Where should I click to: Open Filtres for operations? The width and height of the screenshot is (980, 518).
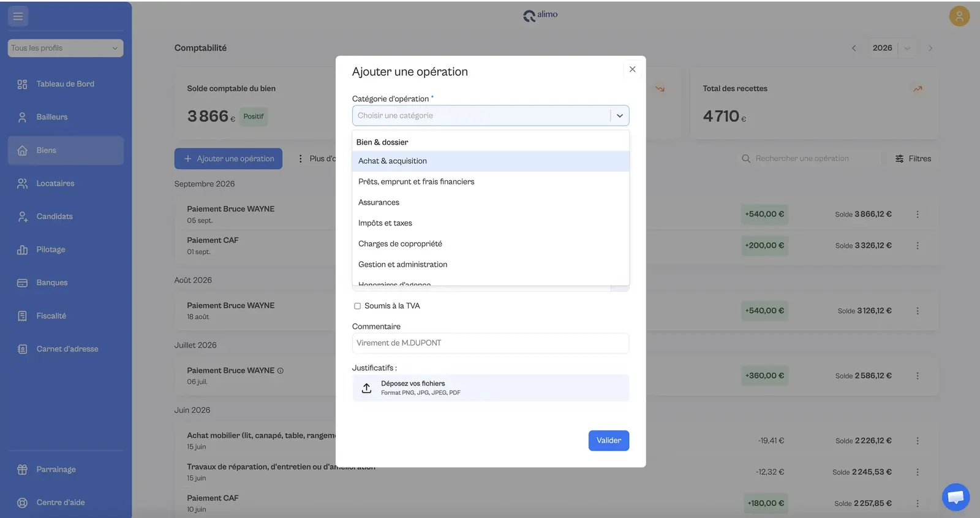(913, 159)
